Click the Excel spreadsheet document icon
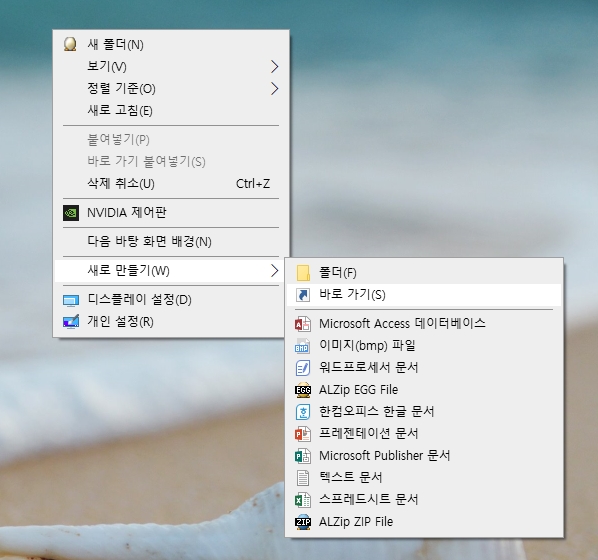The height and width of the screenshot is (560, 598). (x=303, y=500)
